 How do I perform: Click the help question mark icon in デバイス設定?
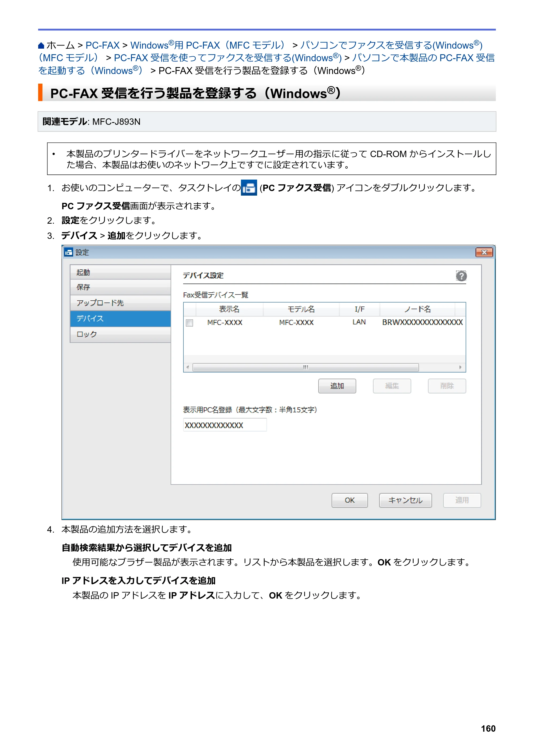click(x=461, y=276)
